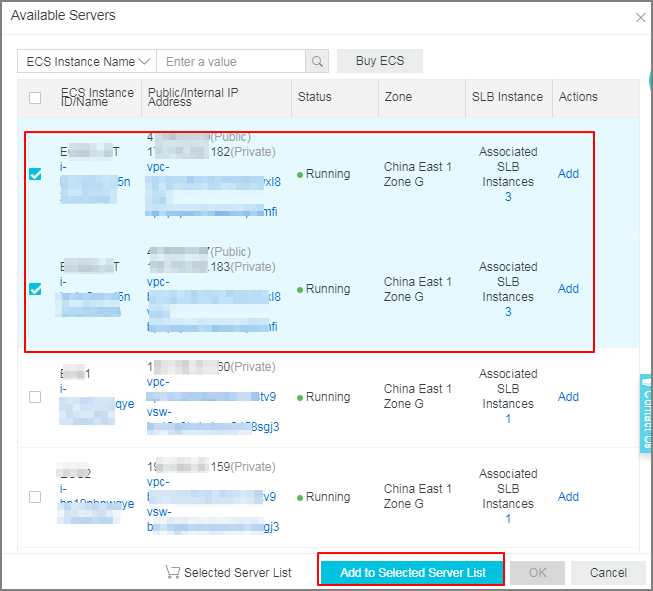Click Running status of the 159(Private) server

[x=324, y=497]
